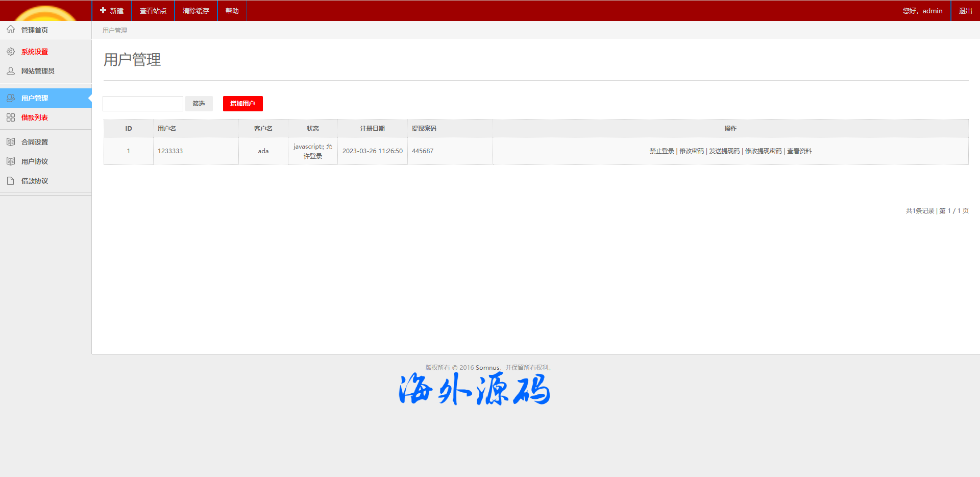Click the plus icon for 新建

click(x=103, y=10)
